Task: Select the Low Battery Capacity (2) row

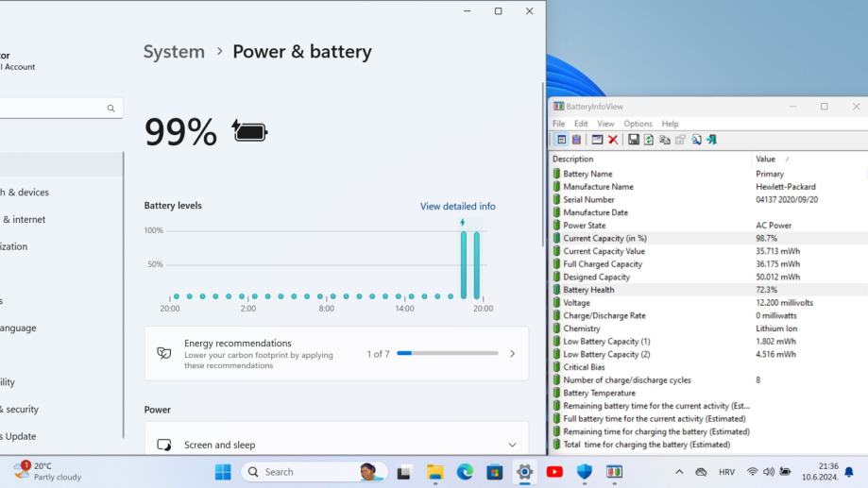Action: [x=708, y=354]
